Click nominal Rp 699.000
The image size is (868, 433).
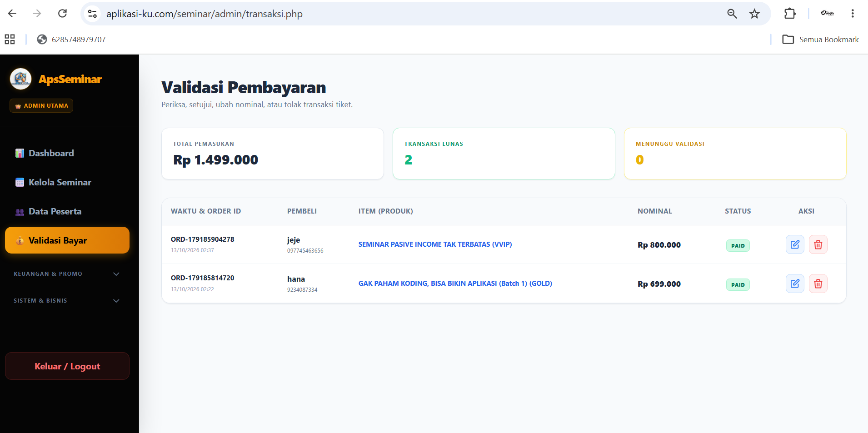(659, 284)
